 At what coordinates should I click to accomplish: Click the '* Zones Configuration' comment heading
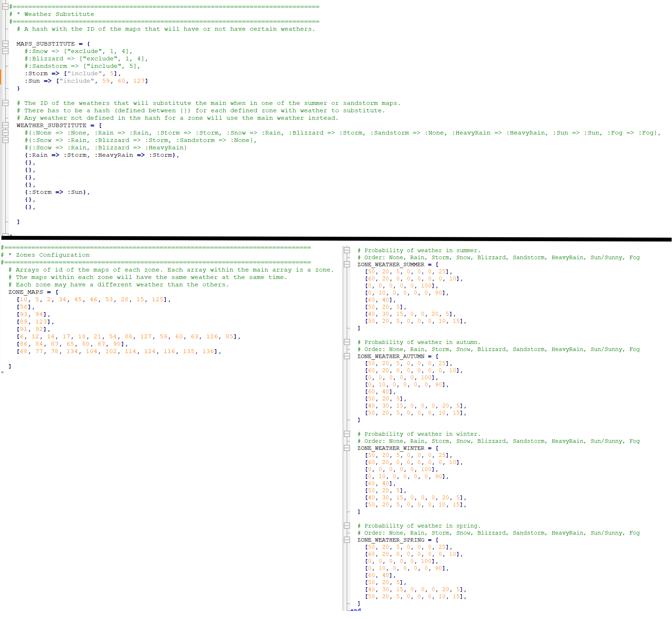[53, 255]
